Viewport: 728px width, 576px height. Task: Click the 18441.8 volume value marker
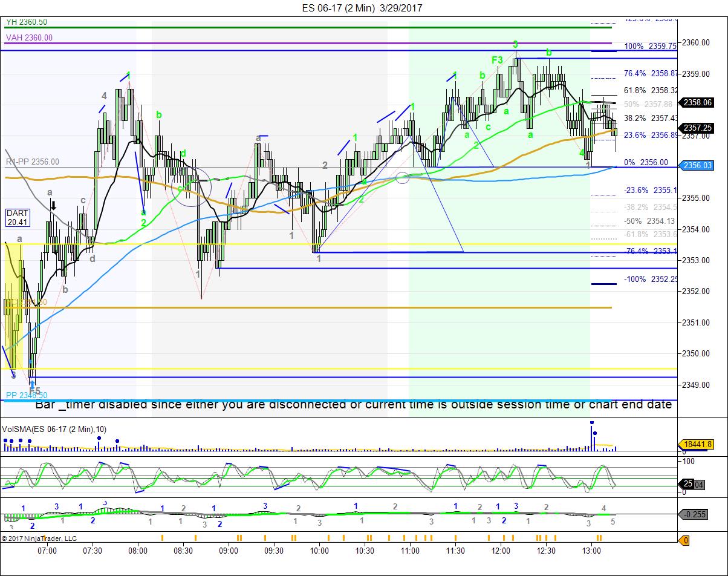point(697,444)
